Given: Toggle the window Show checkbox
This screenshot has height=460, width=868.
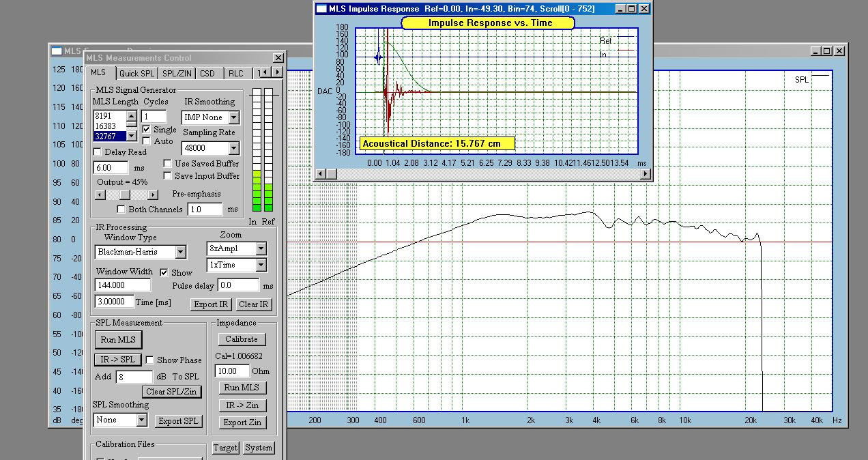Looking at the screenshot, I should (x=164, y=272).
